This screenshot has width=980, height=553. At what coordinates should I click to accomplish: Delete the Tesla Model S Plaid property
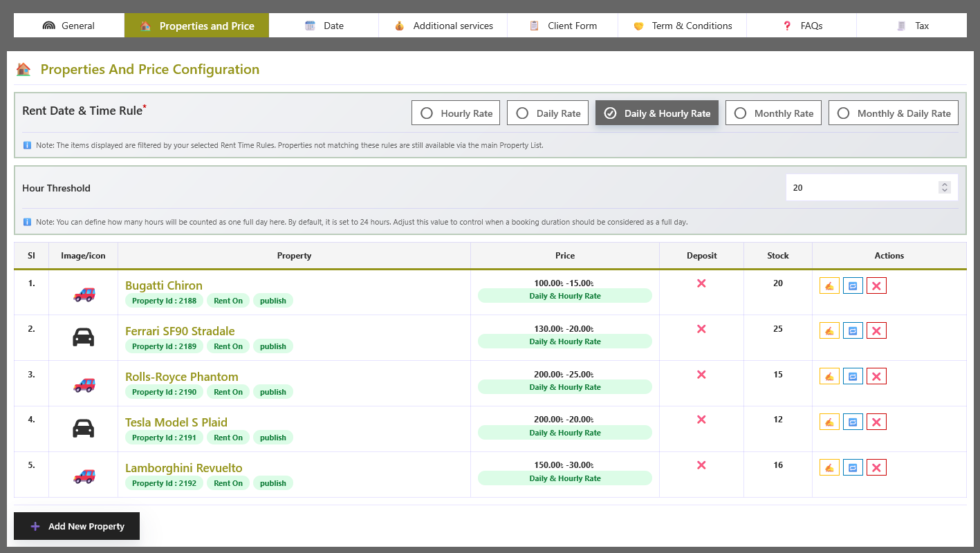876,422
